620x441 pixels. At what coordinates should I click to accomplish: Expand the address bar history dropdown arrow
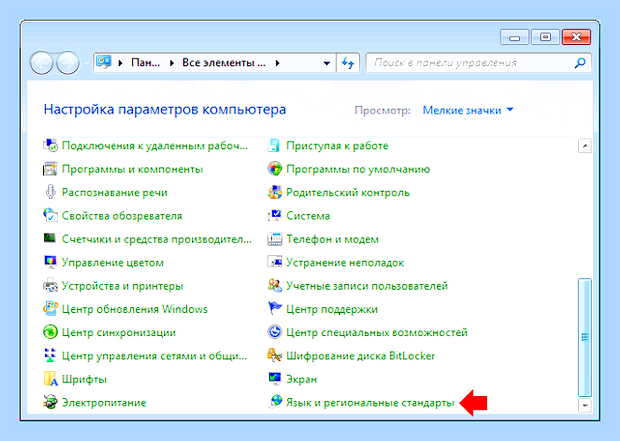327,63
